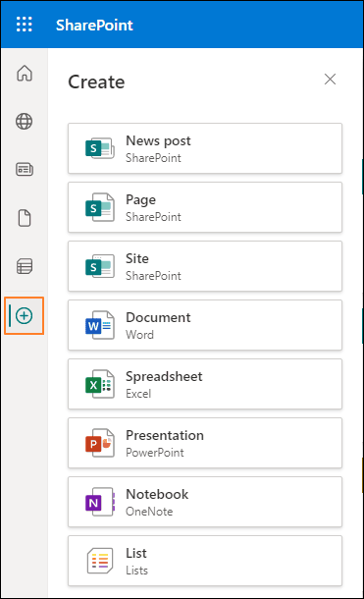This screenshot has height=599, width=364.
Task: Click the Lists app icon
Action: [x=100, y=561]
